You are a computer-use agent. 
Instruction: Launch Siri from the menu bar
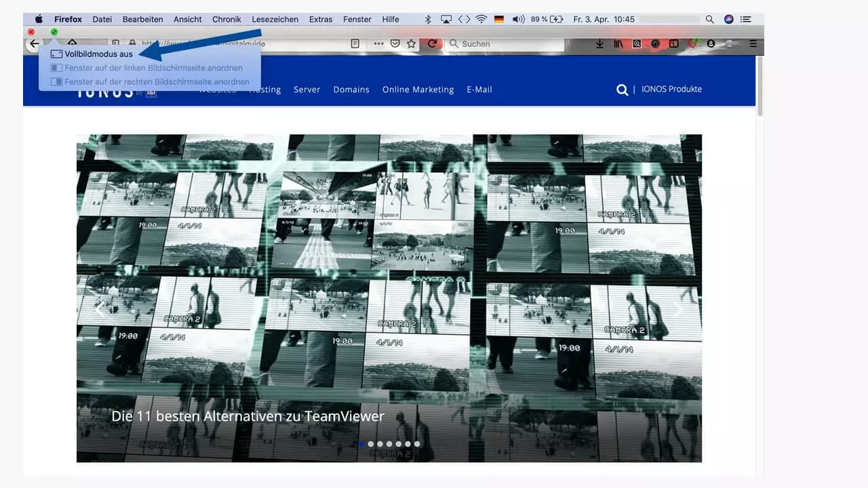pyautogui.click(x=729, y=19)
